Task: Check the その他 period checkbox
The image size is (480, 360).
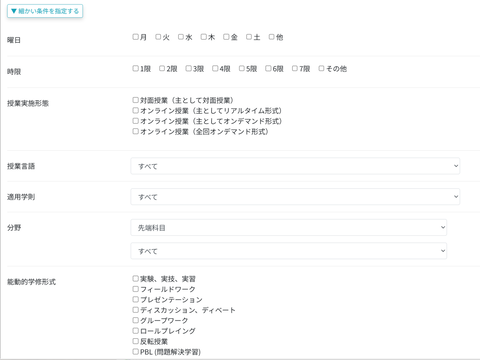Action: [x=321, y=68]
